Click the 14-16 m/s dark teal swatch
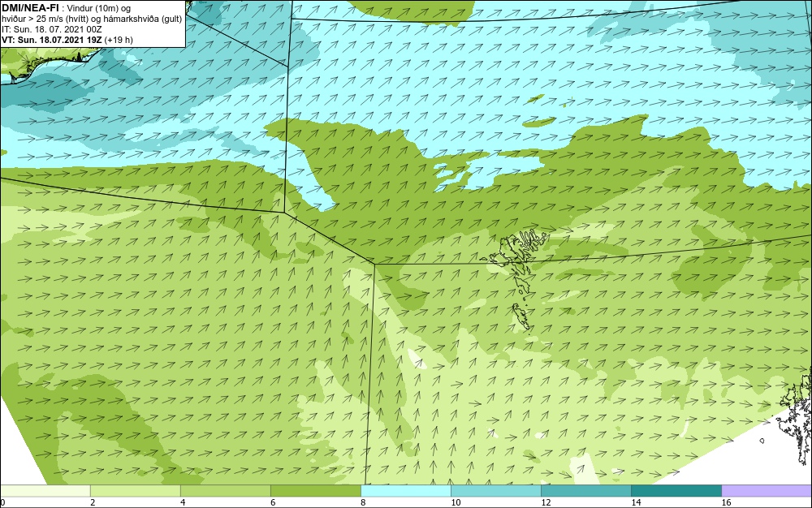 [x=676, y=491]
